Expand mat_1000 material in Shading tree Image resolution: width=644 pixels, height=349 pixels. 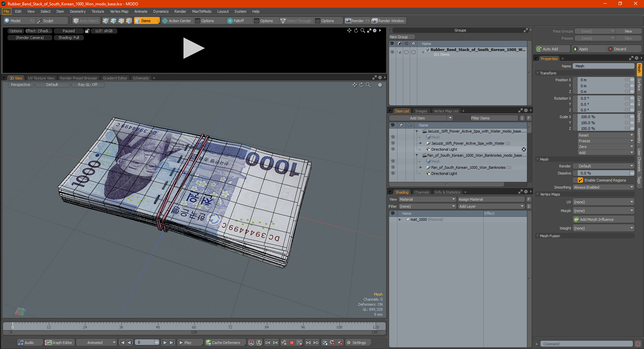click(x=400, y=219)
